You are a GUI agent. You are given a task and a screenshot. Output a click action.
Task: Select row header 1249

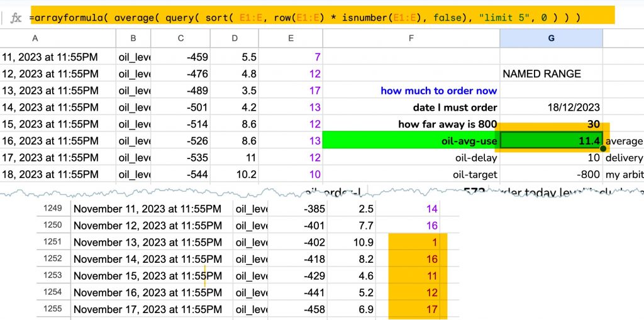tap(53, 209)
